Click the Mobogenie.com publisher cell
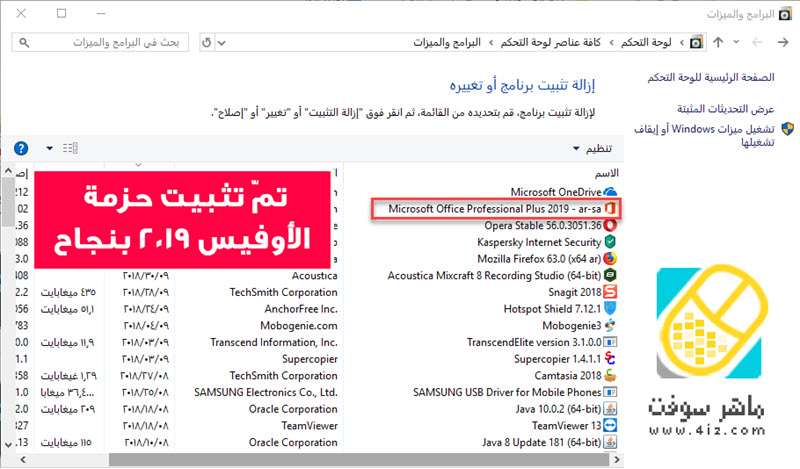This screenshot has width=800, height=469. (298, 326)
